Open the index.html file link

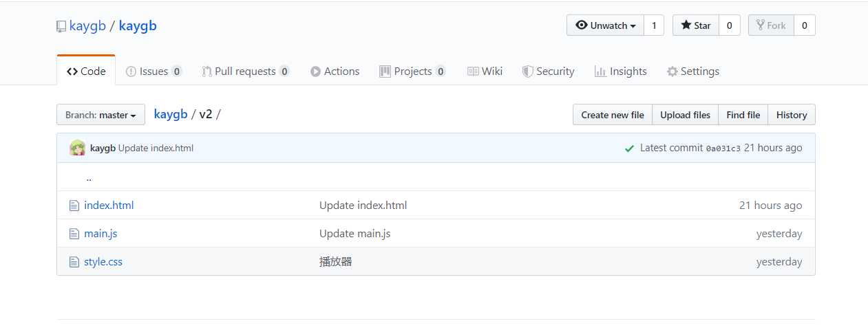[109, 206]
